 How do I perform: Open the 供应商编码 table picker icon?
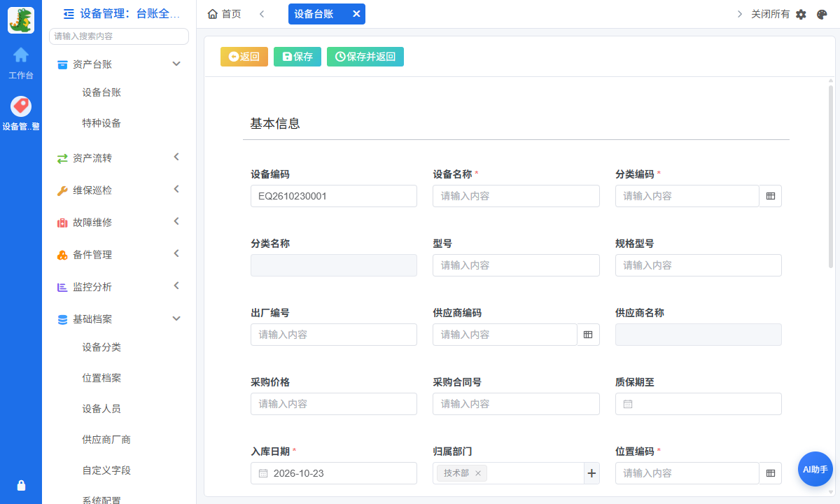(x=589, y=335)
